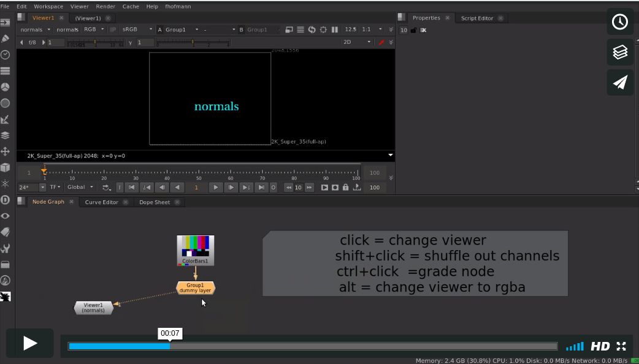This screenshot has width=639, height=364.
Task: Click the video progress bar near the 00:07 marker
Action: 170,346
